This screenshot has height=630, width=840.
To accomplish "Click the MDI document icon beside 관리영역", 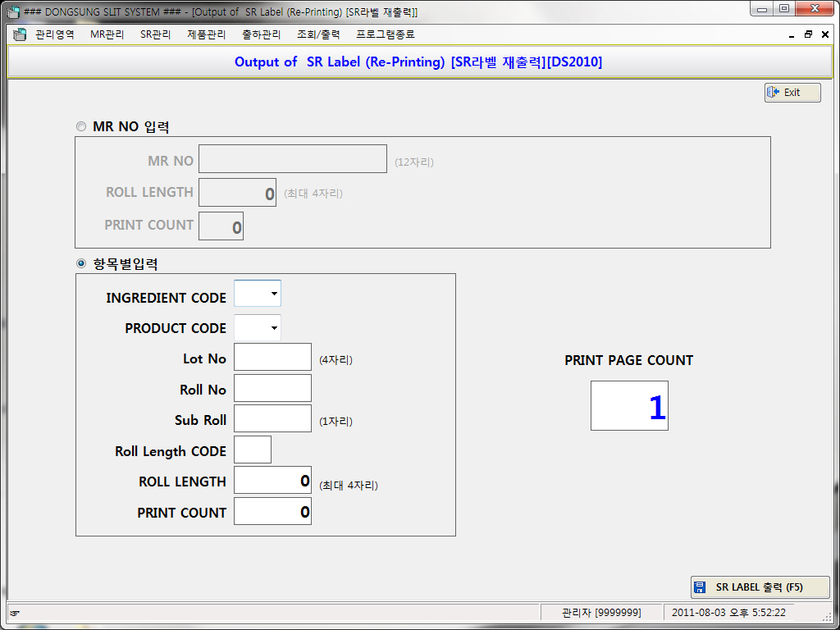I will (20, 34).
